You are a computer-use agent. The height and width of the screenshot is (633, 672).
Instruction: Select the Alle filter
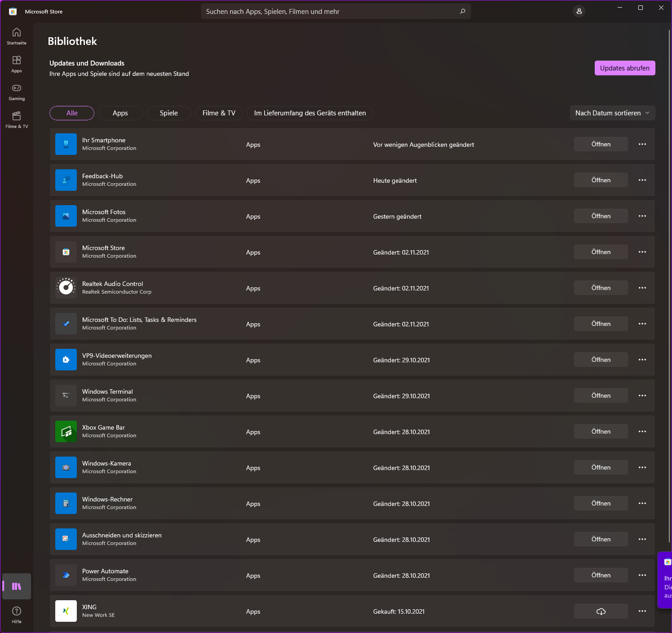[x=72, y=113]
